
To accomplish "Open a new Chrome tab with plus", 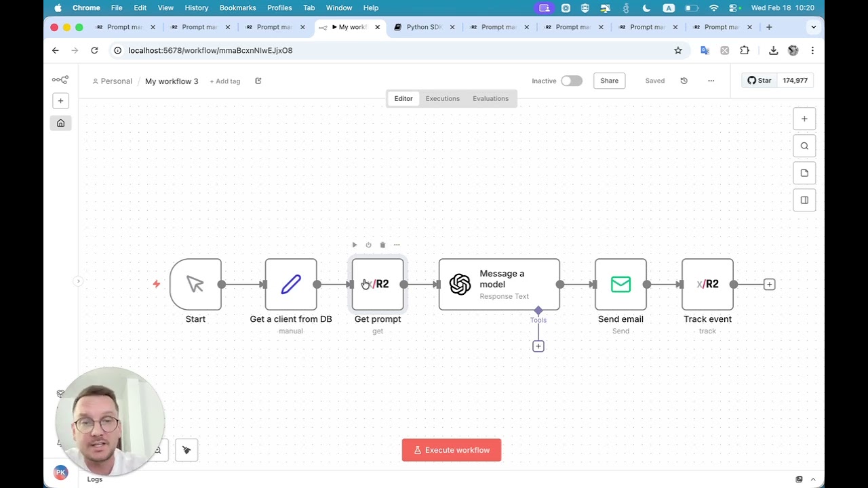I will 769,27.
